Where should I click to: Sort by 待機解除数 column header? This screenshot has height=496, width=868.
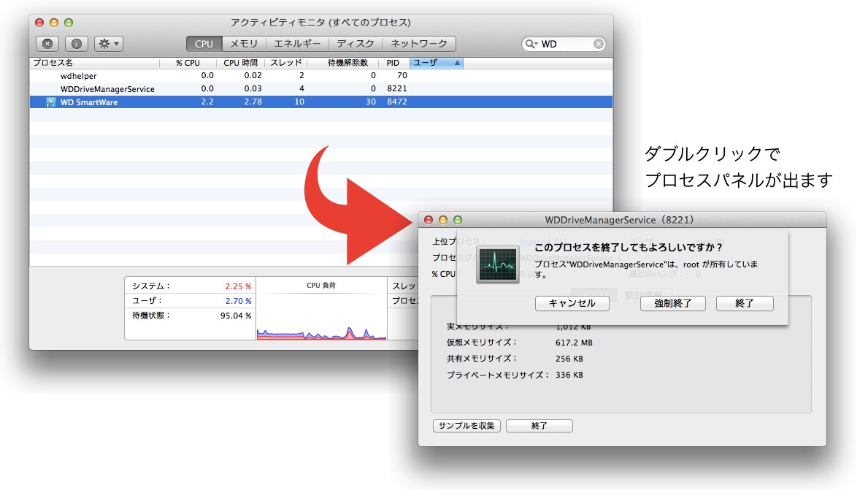(343, 63)
